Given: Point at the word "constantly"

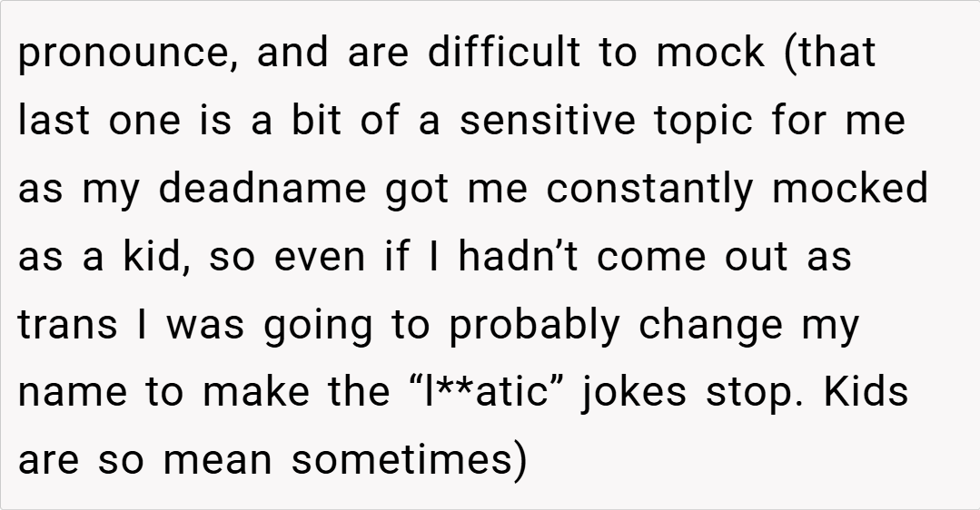Looking at the screenshot, I should pos(650,189).
